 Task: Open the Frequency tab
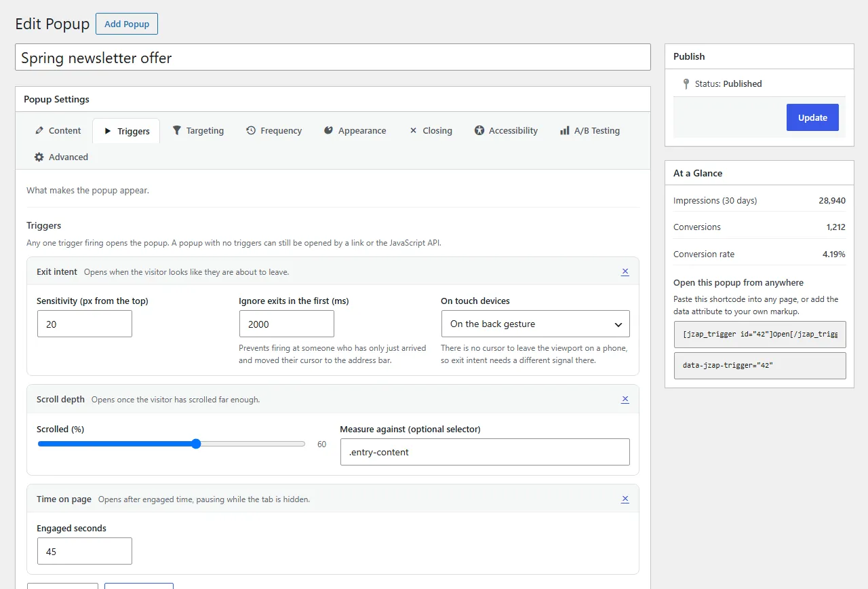tap(274, 130)
